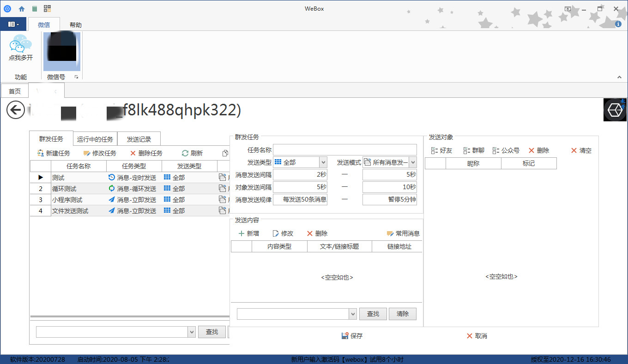The height and width of the screenshot is (364, 628).
Task: Click the 清除 button
Action: point(403,314)
